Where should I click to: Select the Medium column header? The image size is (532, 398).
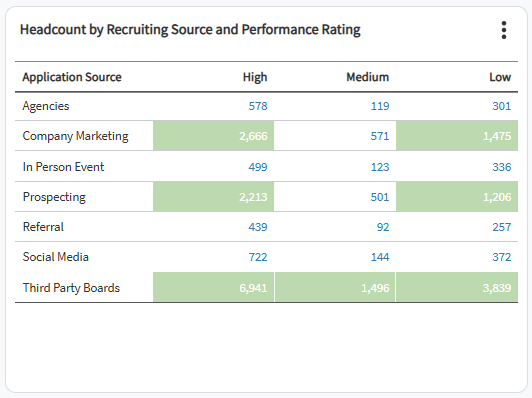pyautogui.click(x=367, y=77)
